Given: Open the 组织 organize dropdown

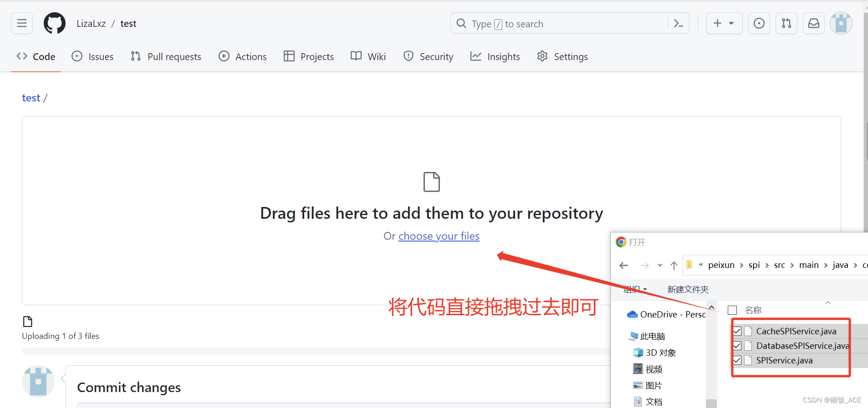Looking at the screenshot, I should [635, 289].
